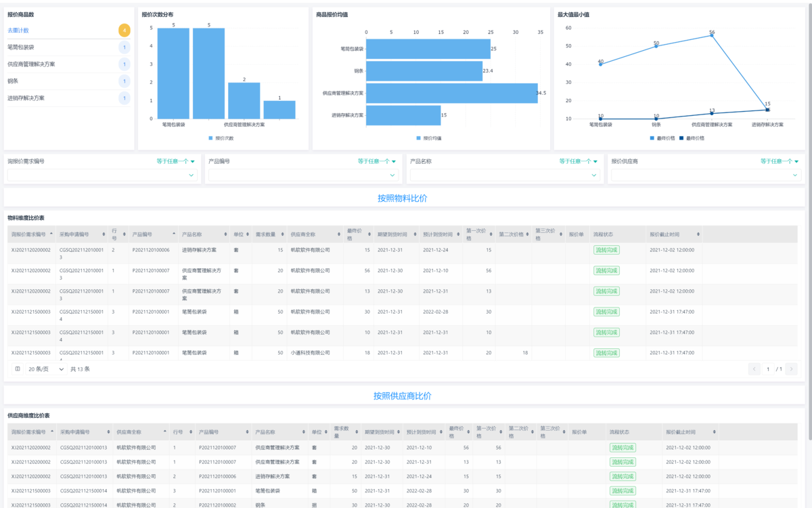
Task: Go to previous page arrow in pagination
Action: [754, 369]
